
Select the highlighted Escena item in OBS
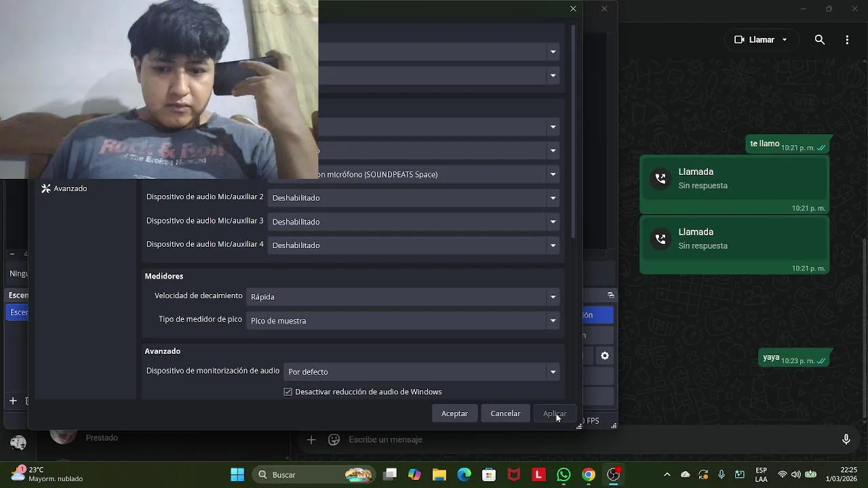coord(18,312)
